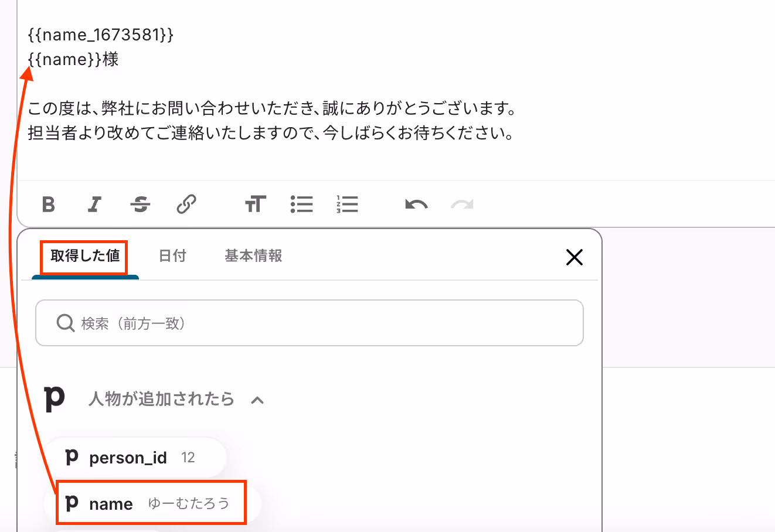Click the Pipedrive logo beside 人物が追加されたら
Viewport: 775px width, 532px height.
[55, 399]
